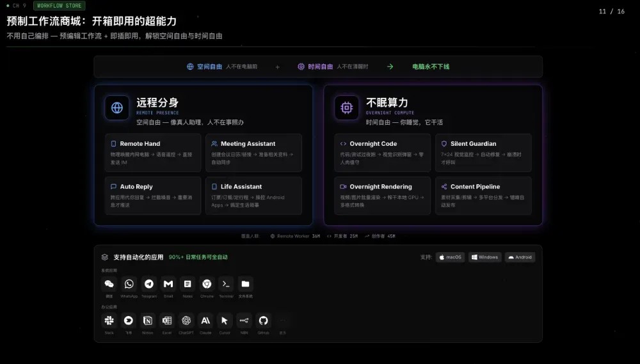Viewport: 640px width, 364px height.
Task: Select the Excel app icon
Action: [167, 320]
